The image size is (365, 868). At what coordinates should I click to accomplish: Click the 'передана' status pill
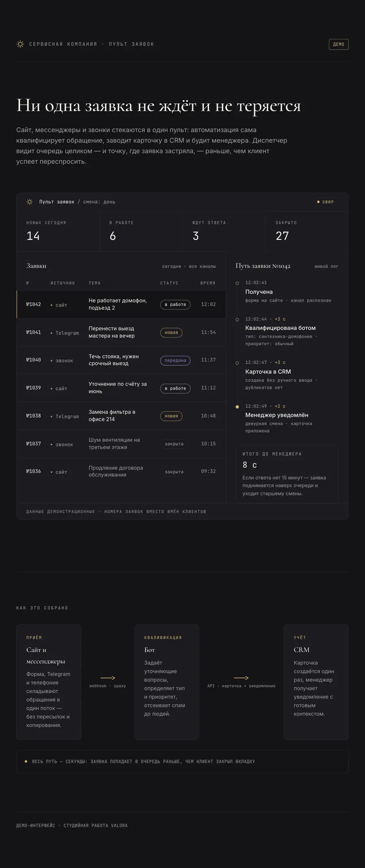[175, 360]
